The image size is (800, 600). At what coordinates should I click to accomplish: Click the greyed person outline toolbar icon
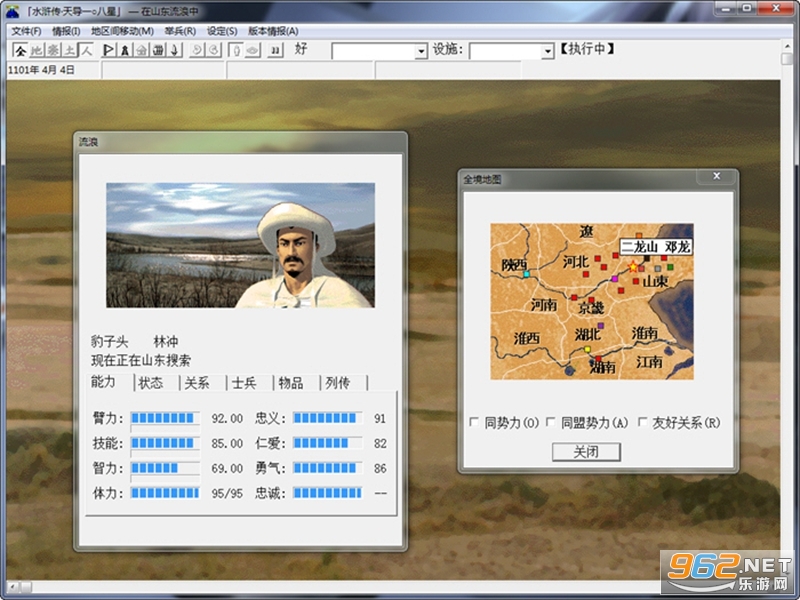coord(236,50)
